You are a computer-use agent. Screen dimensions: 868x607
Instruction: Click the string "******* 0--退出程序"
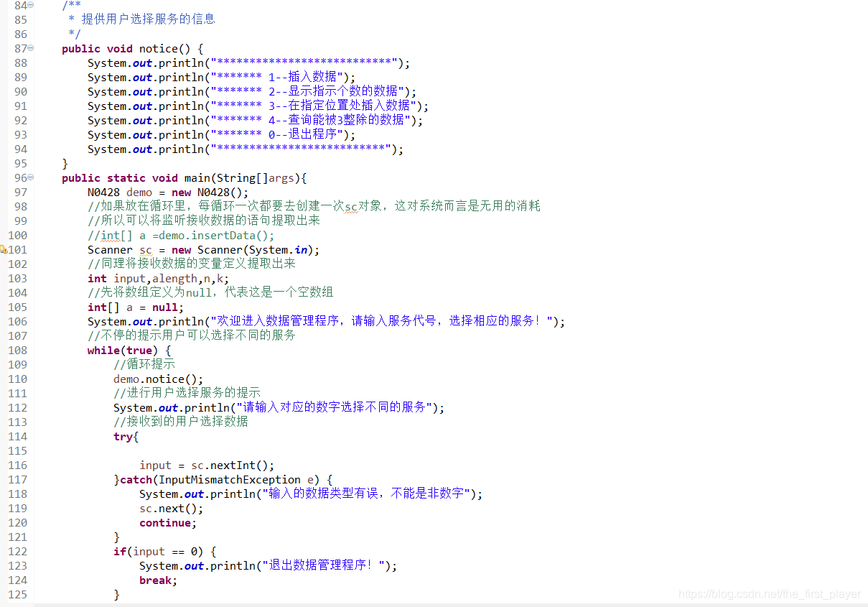pyautogui.click(x=278, y=134)
